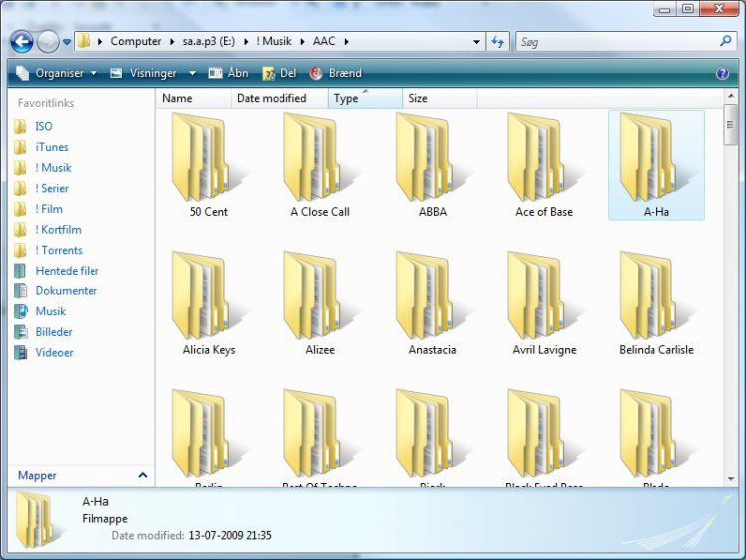Click Date modified value 13-07-2009 21:35

click(230, 536)
